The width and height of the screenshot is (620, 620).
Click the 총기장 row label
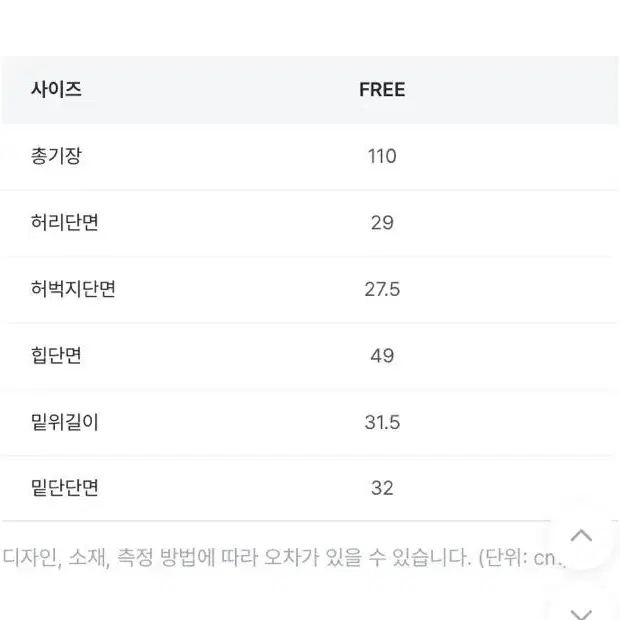tap(56, 156)
